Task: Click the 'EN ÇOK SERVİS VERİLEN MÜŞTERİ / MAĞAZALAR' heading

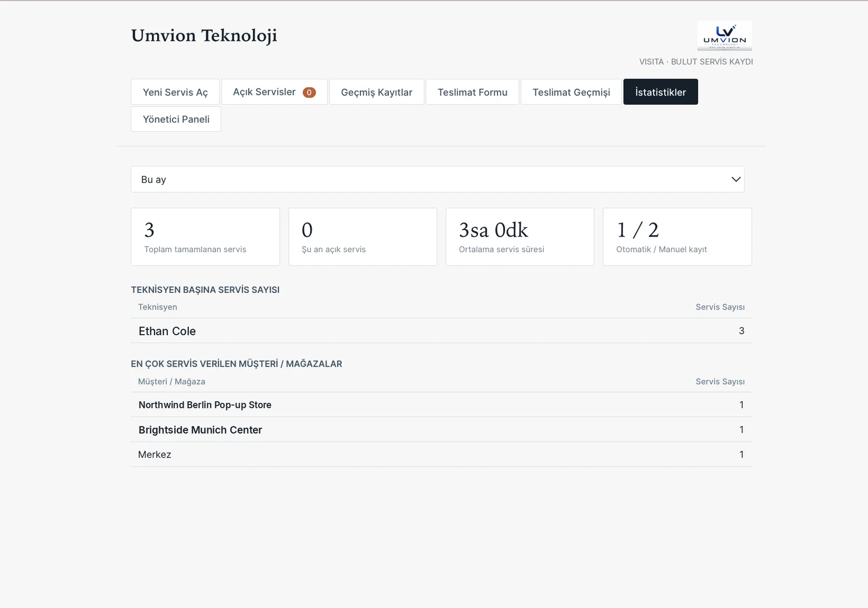Action: [x=237, y=364]
